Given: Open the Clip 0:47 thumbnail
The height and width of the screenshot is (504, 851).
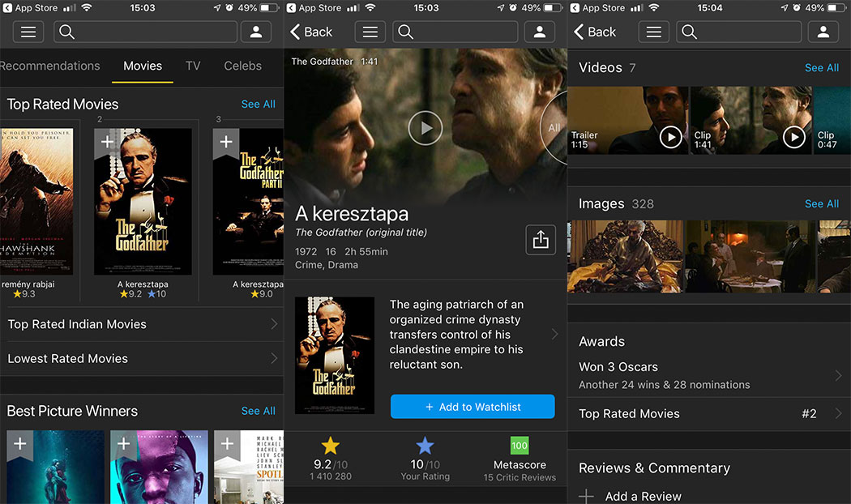Looking at the screenshot, I should (832, 121).
